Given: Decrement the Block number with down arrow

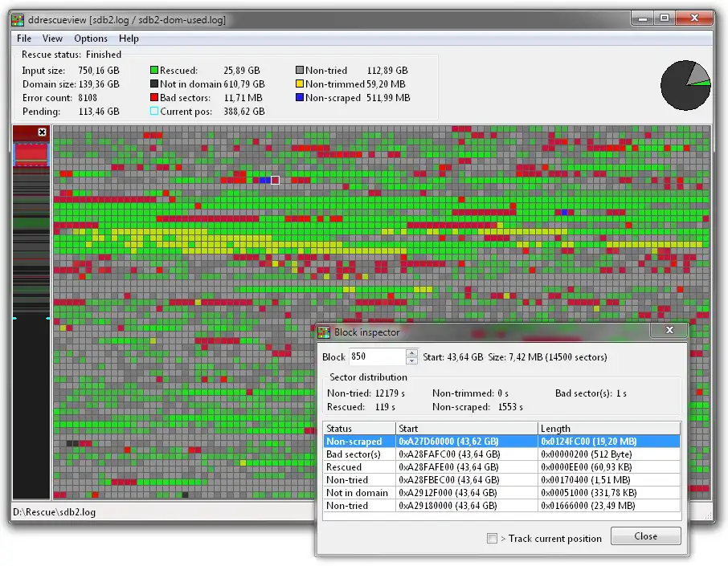Looking at the screenshot, I should [x=412, y=361].
